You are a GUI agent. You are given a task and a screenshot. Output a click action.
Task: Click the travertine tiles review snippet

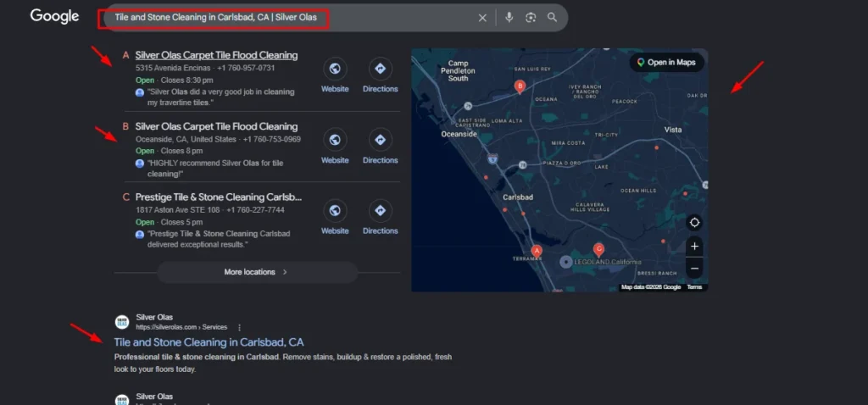(221, 97)
